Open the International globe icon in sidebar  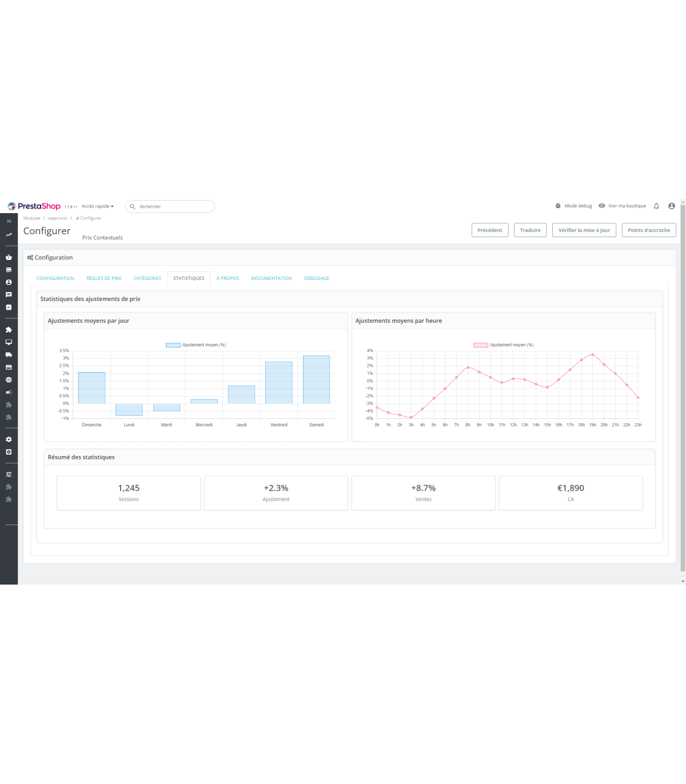(x=9, y=380)
